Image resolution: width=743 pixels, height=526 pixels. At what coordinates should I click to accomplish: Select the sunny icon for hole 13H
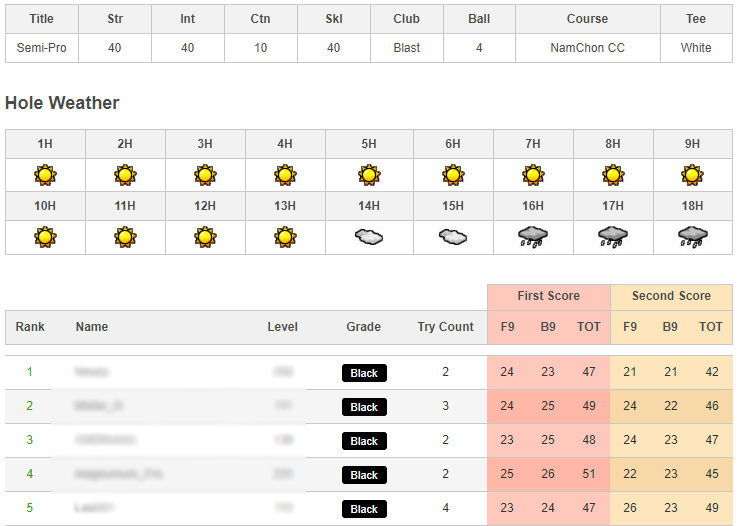285,237
